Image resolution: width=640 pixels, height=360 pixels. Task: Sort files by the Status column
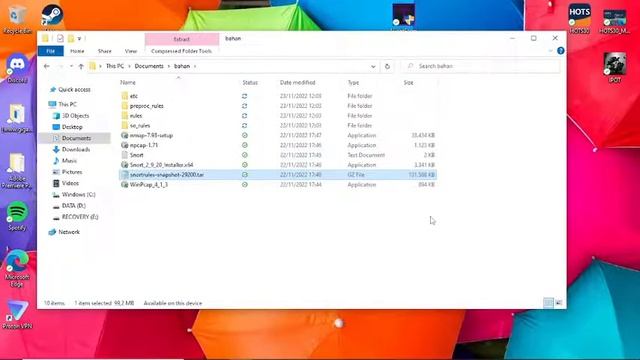click(x=250, y=82)
